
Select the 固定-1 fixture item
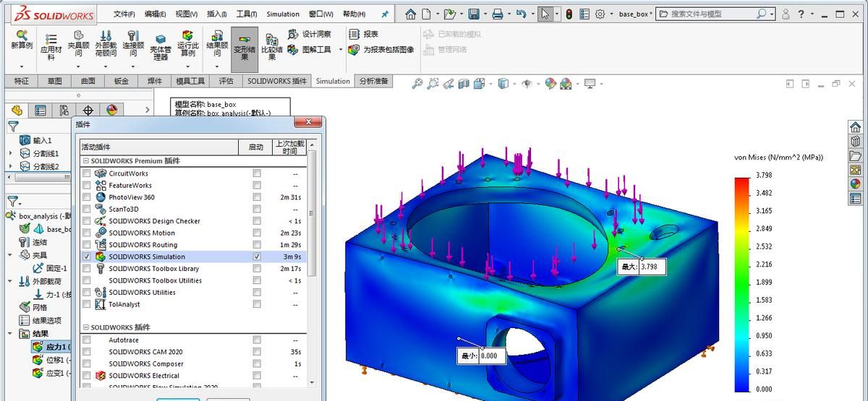tap(50, 268)
